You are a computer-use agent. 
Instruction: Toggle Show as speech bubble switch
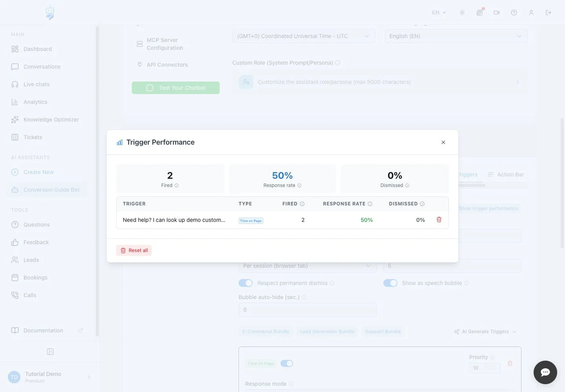tap(390, 283)
